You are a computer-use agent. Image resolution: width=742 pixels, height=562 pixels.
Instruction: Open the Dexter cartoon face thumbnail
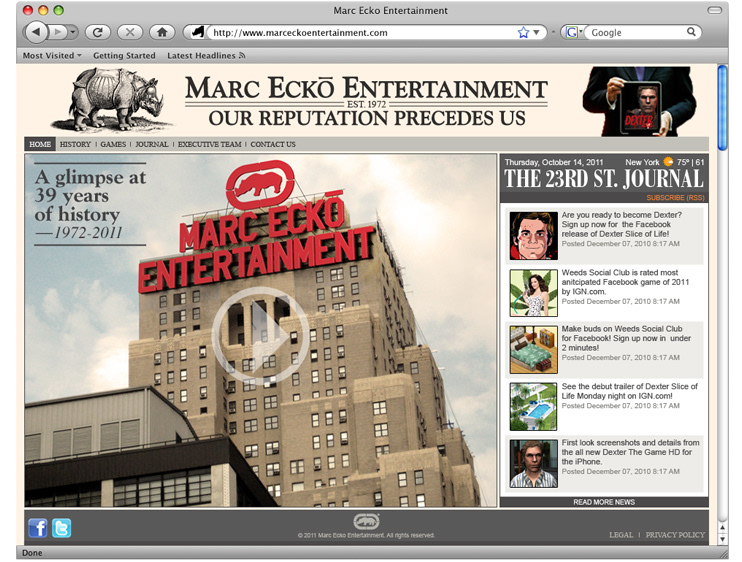(533, 236)
